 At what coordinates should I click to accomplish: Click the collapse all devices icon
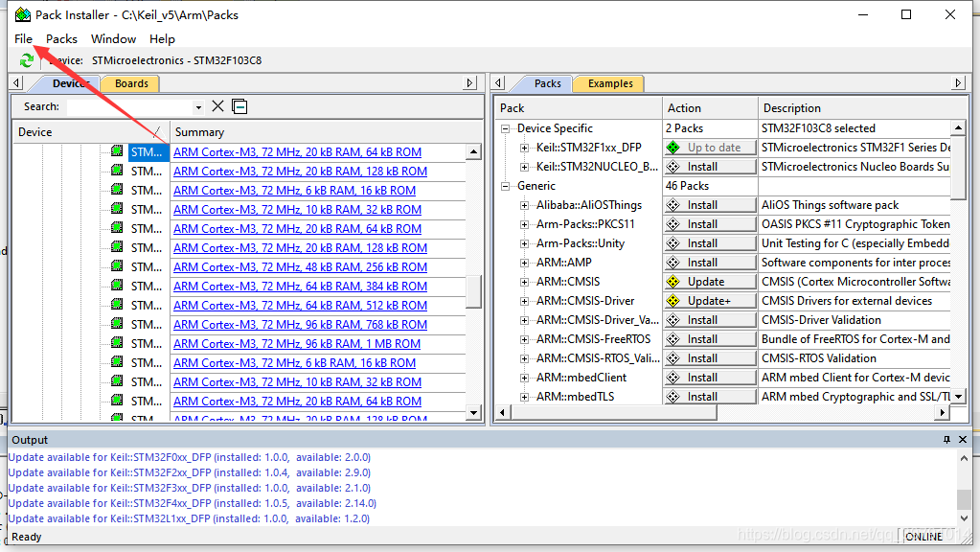239,106
